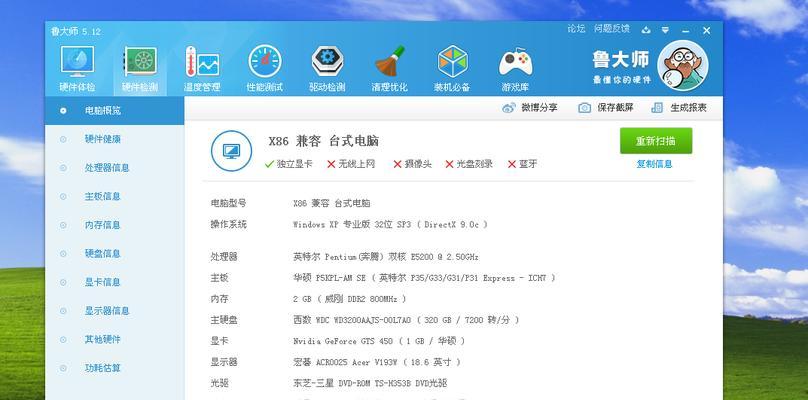This screenshot has height=400, width=808.
Task: Click the DVD-ROM TS-H353B optical drive value
Action: click(370, 384)
